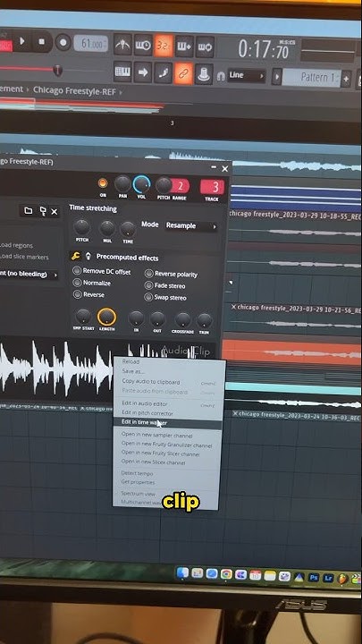Toggle the overdub recording icon
The height and width of the screenshot is (644, 362).
tap(184, 46)
